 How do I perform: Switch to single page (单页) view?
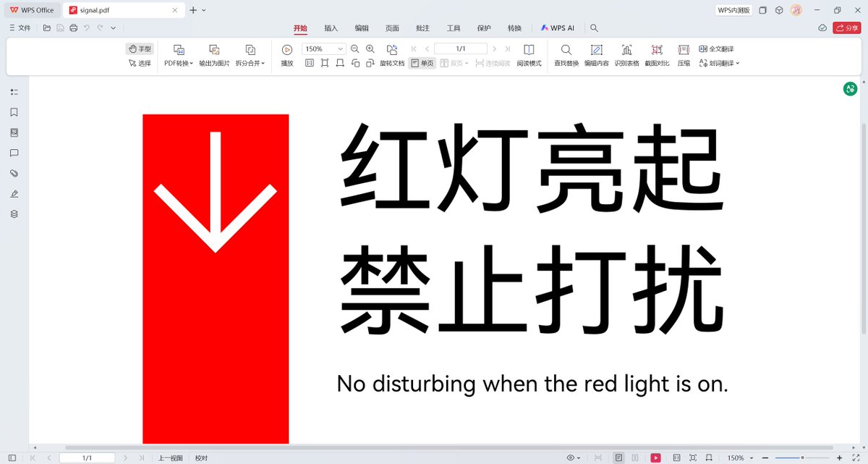coord(422,64)
